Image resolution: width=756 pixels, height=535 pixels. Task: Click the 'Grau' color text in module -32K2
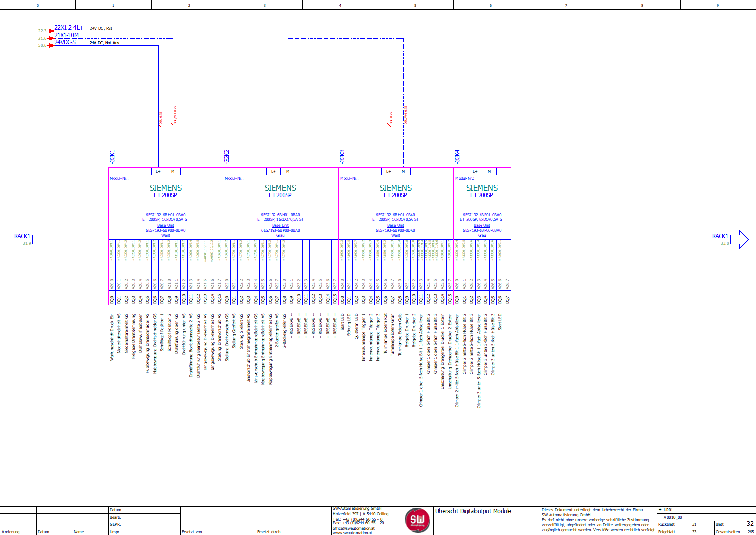pos(280,236)
